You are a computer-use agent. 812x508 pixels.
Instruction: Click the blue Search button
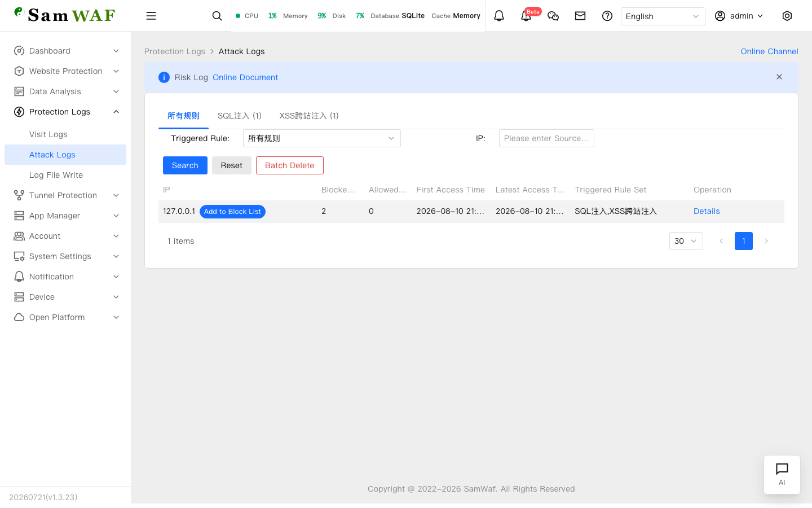pos(185,165)
